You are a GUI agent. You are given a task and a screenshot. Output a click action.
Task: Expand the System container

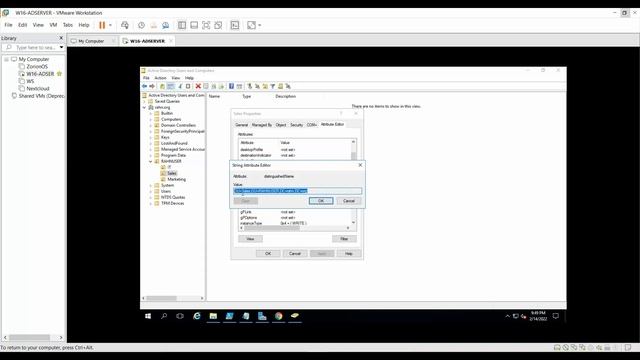point(151,185)
